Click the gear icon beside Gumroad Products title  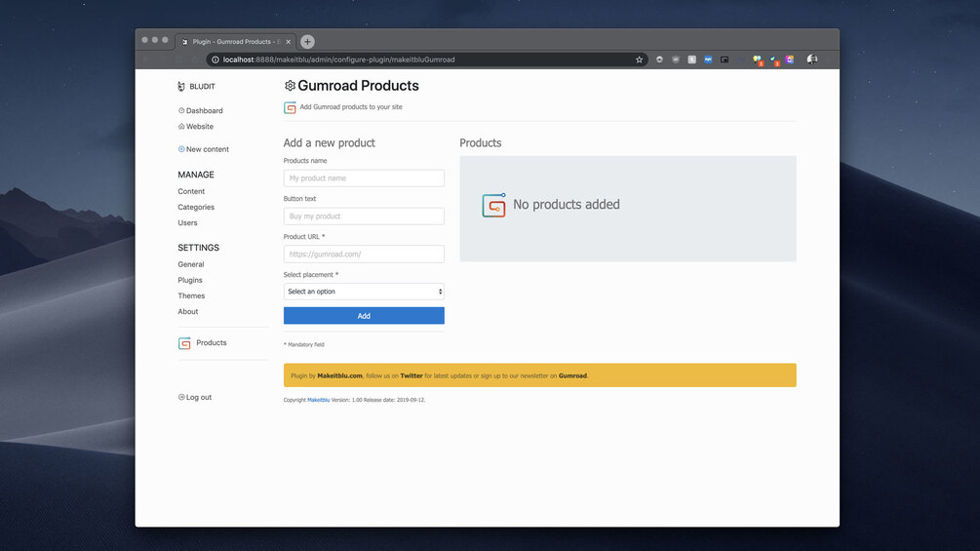click(290, 86)
